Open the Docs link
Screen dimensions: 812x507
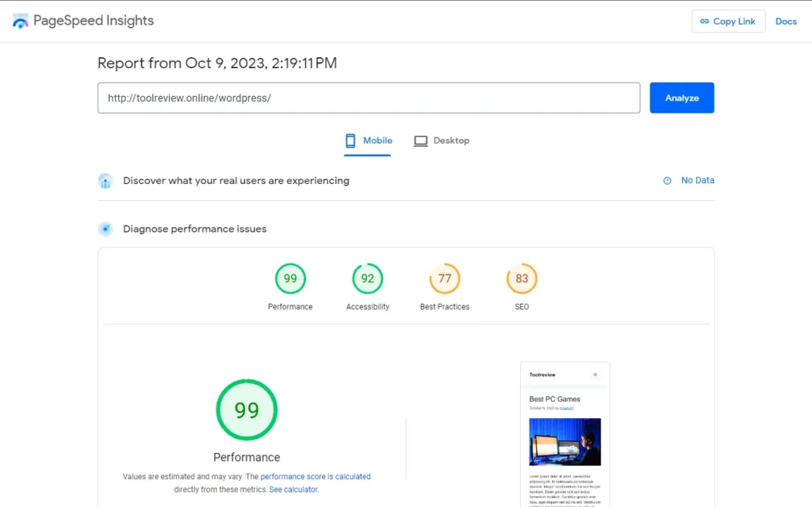coord(786,21)
